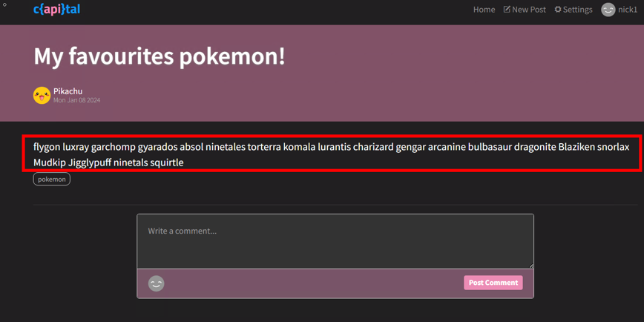Click the word charizard in post body
Viewport: 644px width, 322px height.
click(373, 147)
